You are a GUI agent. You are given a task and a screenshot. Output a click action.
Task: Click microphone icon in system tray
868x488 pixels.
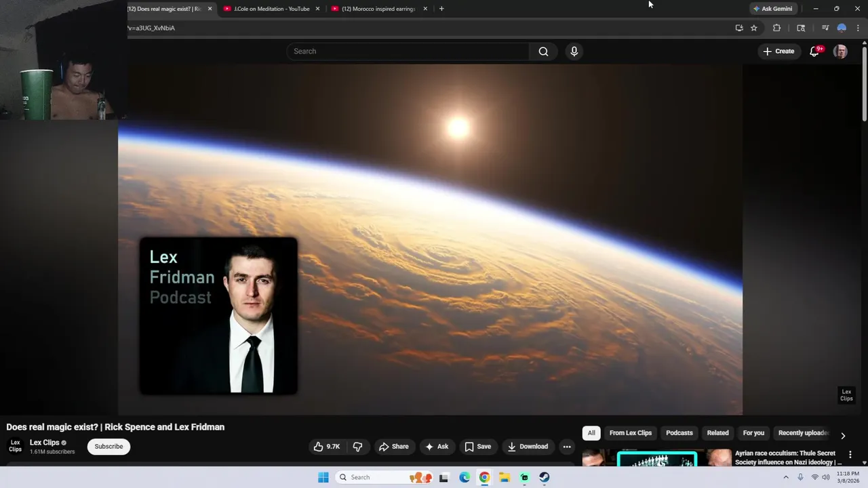[800, 477]
